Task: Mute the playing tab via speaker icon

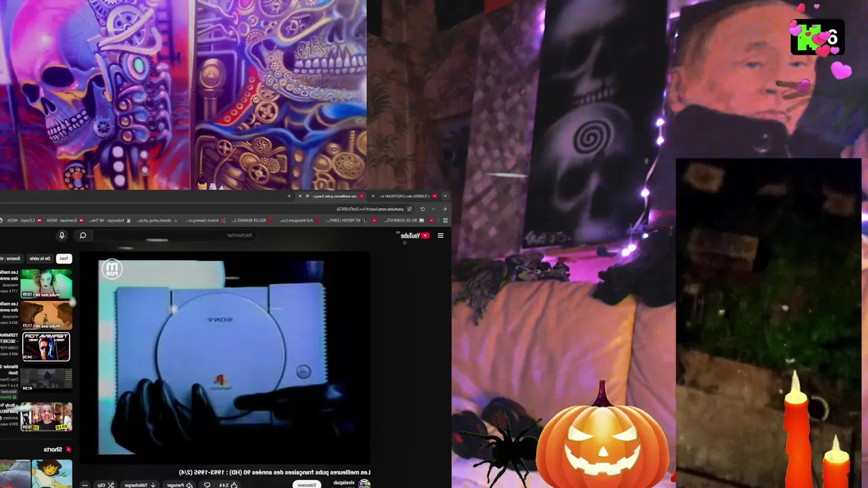Action: [307, 196]
